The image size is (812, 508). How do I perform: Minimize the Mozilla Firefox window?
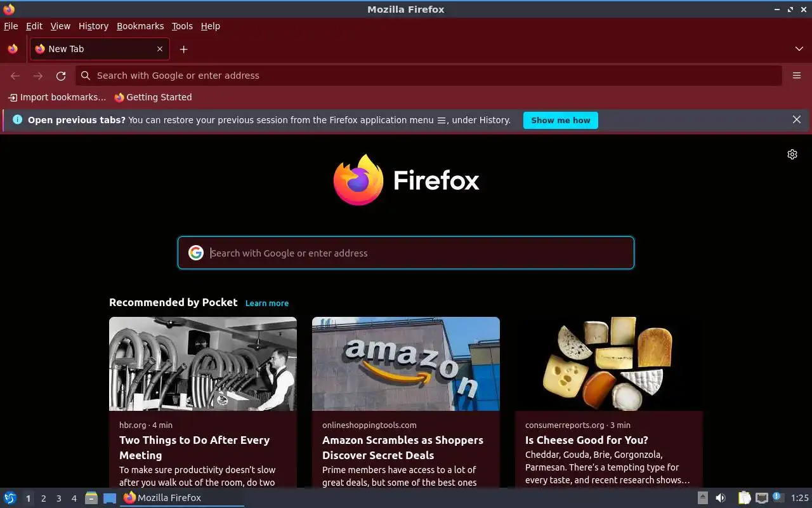(777, 10)
